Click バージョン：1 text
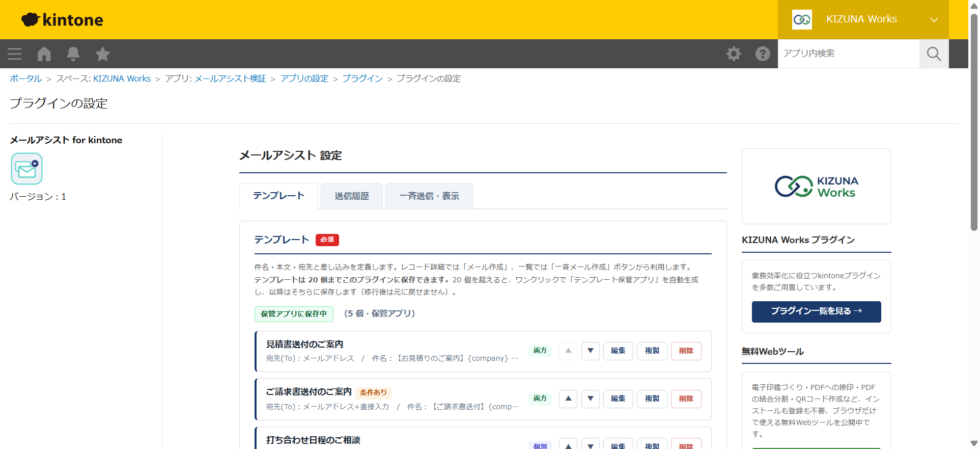The width and height of the screenshot is (980, 449). 38,197
